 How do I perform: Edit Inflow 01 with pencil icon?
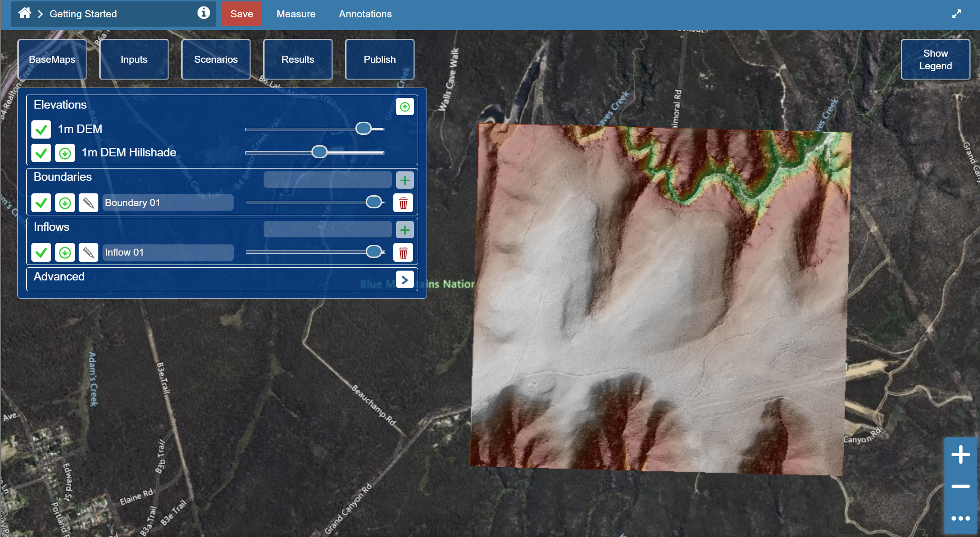(x=88, y=252)
